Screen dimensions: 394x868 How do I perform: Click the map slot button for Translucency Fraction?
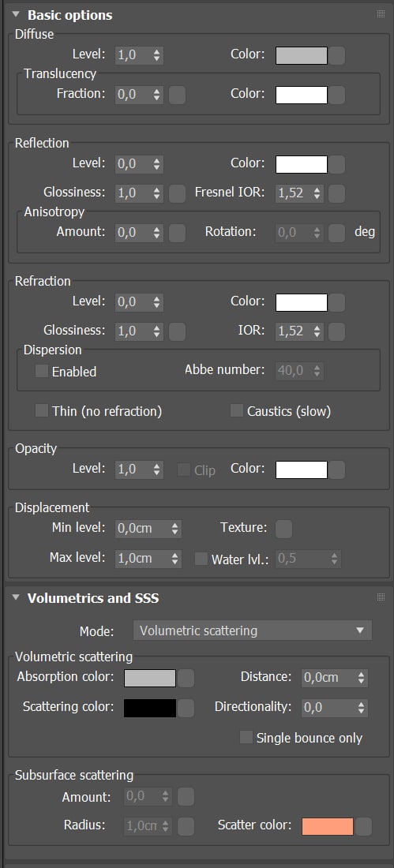pos(178,95)
